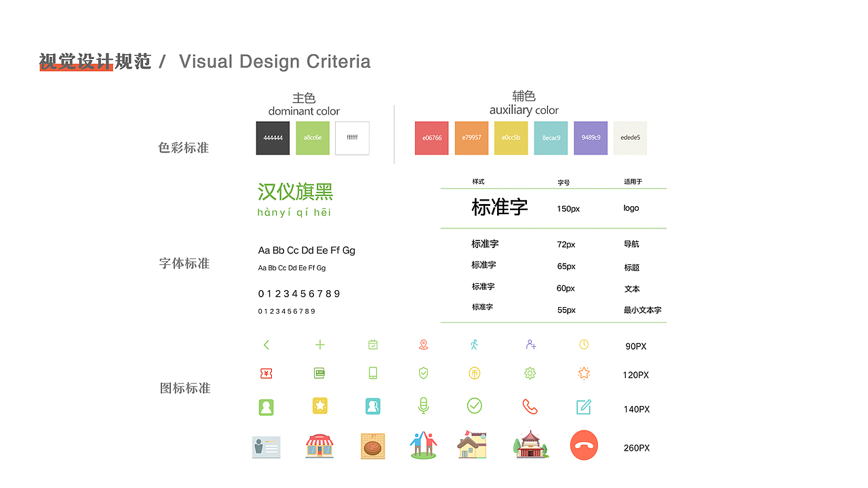Select the purple 9489c9 swatch

coord(591,138)
